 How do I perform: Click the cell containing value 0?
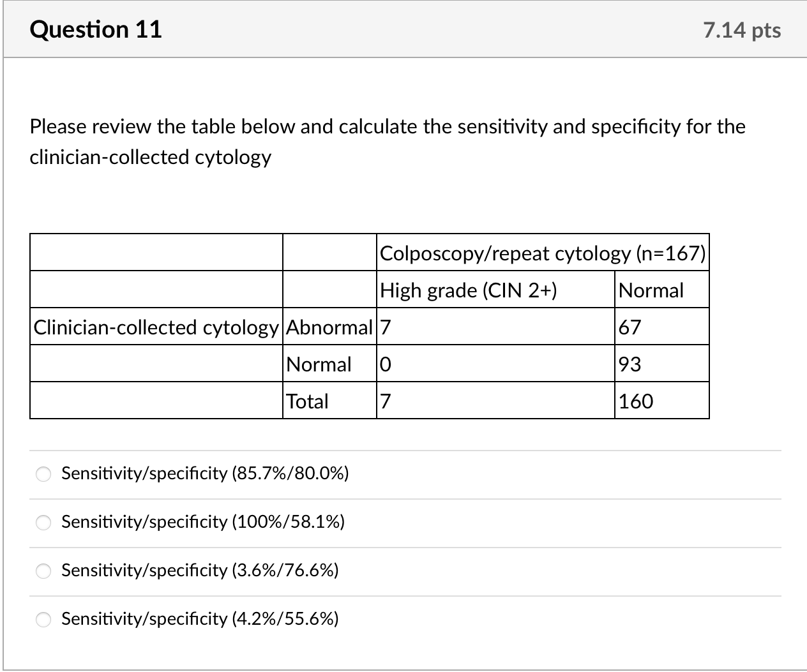[x=383, y=364]
